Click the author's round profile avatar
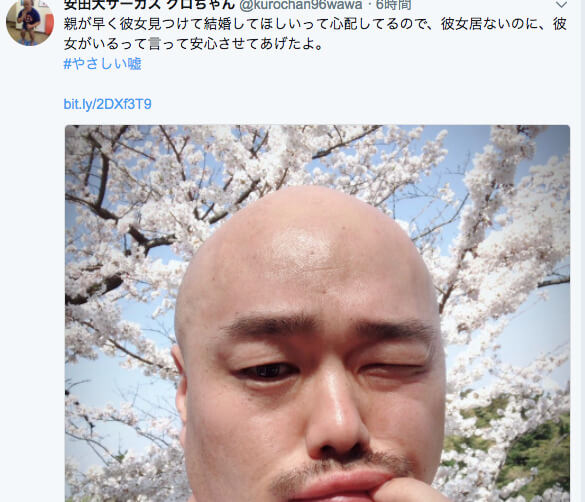 tap(30, 22)
